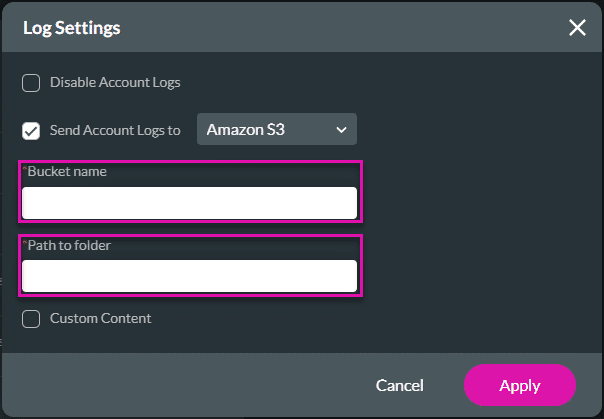Click the checkmark icon in Send Account Logs
604x419 pixels.
click(31, 130)
